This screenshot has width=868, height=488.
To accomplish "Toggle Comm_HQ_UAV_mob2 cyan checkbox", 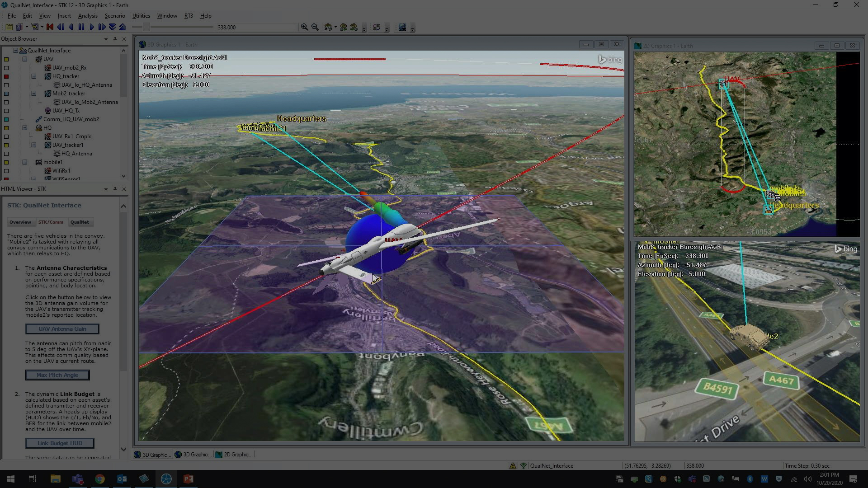I will 6,119.
